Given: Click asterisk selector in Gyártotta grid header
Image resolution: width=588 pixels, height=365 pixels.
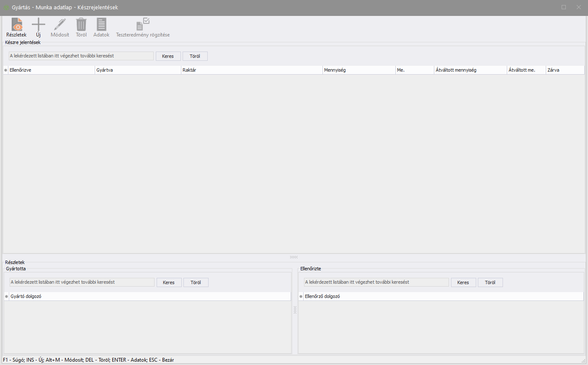Looking at the screenshot, I should [x=7, y=297].
